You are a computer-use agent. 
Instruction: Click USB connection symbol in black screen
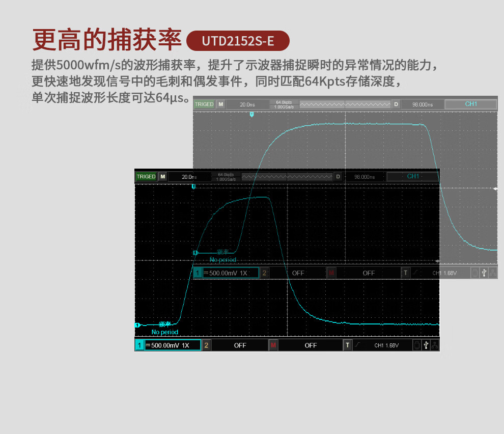[x=426, y=345]
